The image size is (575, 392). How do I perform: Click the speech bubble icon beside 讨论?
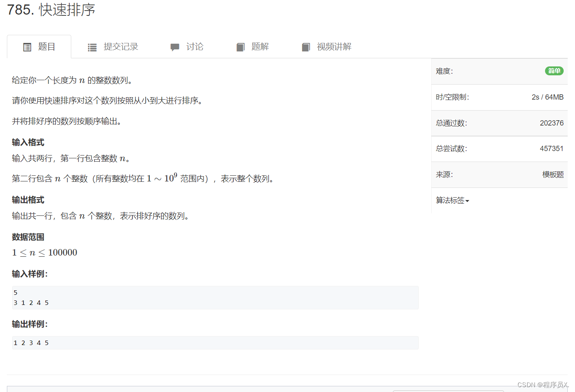click(x=175, y=47)
